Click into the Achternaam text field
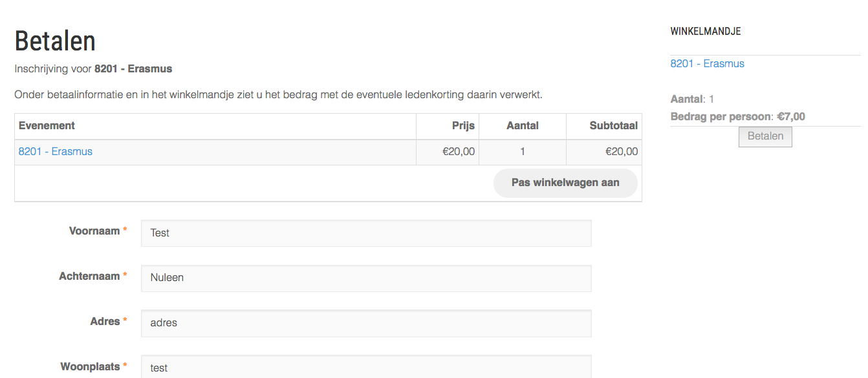This screenshot has height=378, width=868. (366, 278)
